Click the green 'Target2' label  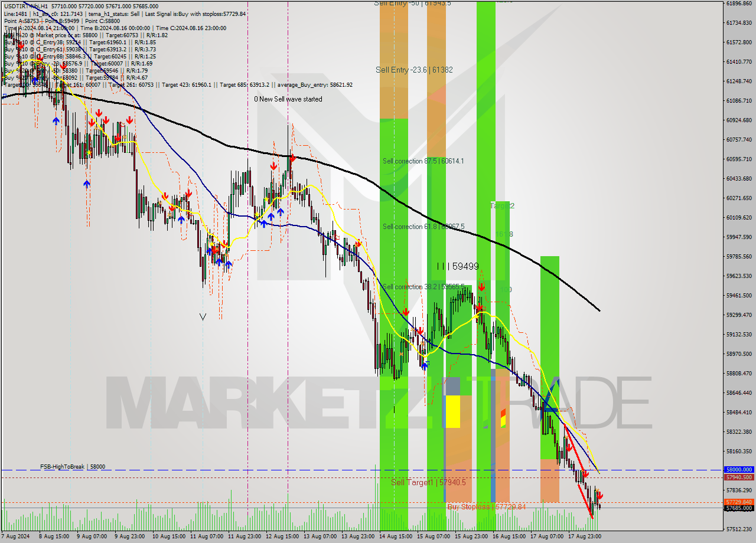click(502, 206)
